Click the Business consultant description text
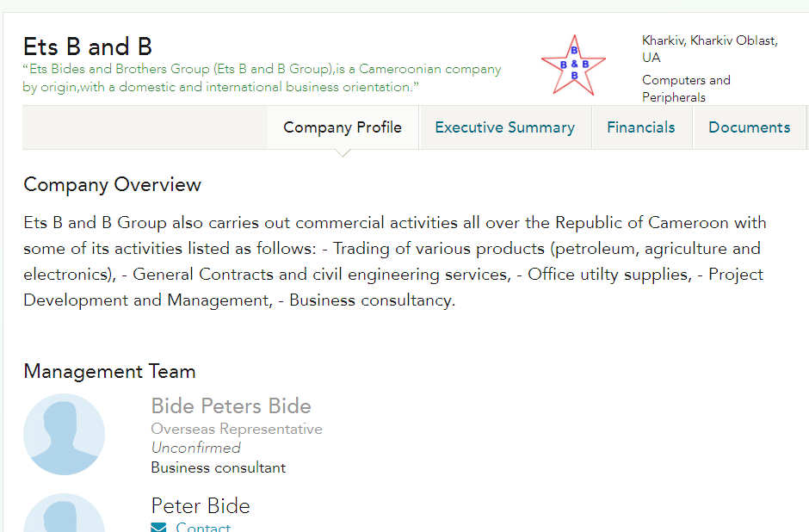 (218, 467)
